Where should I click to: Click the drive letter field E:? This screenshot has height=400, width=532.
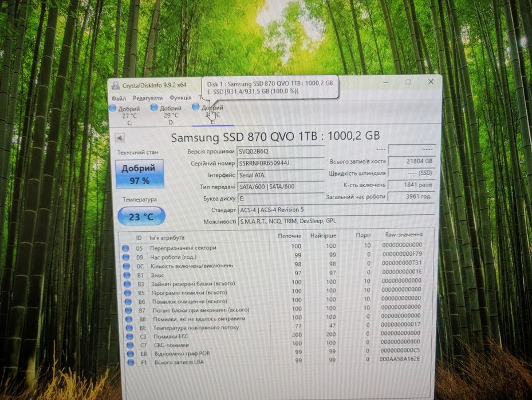[280, 199]
